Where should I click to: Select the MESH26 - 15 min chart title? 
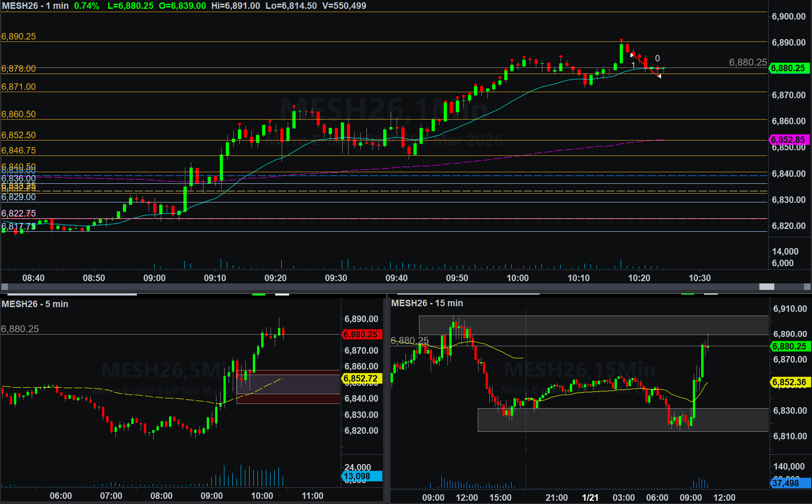pyautogui.click(x=427, y=303)
